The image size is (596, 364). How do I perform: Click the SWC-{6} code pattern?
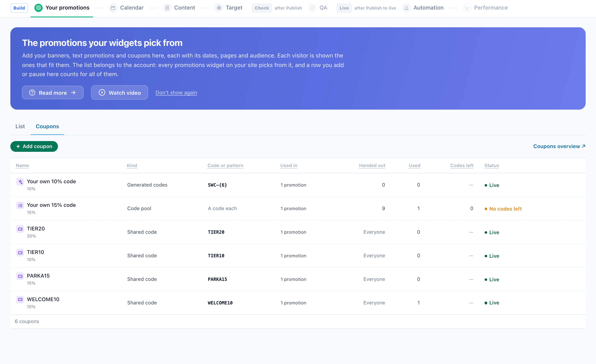(x=217, y=185)
